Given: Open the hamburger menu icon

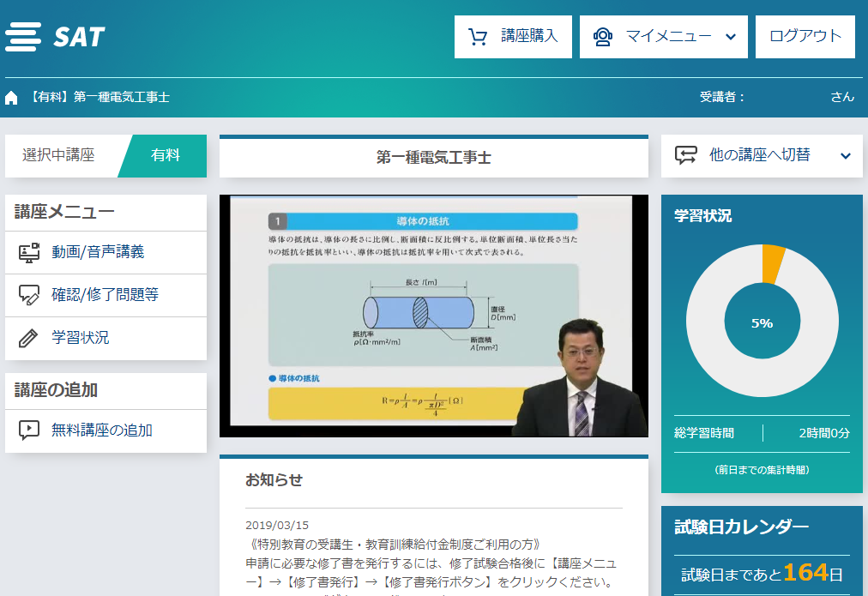Looking at the screenshot, I should click(x=23, y=37).
